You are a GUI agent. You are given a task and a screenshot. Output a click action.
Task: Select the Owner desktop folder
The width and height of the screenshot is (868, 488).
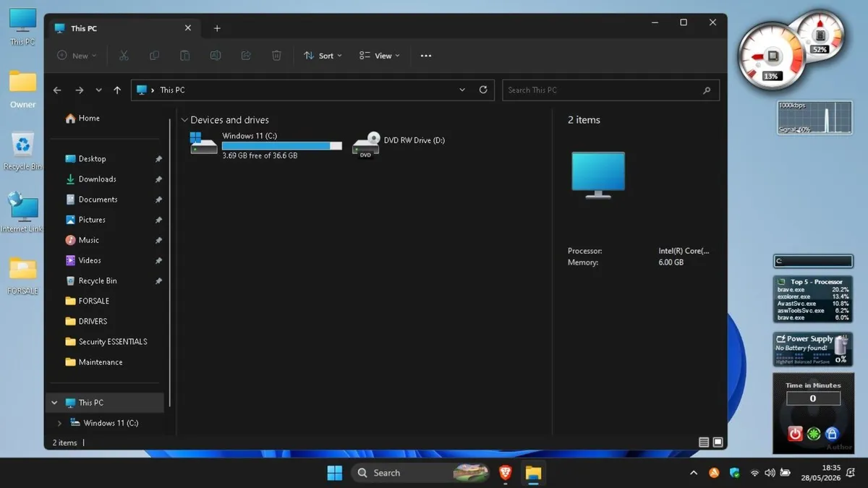click(x=22, y=89)
